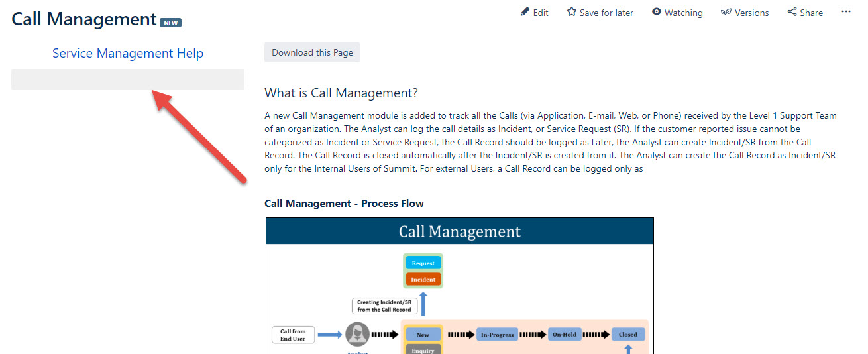Click the Analyst avatar icon in diagram
This screenshot has width=868, height=354.
tap(358, 335)
